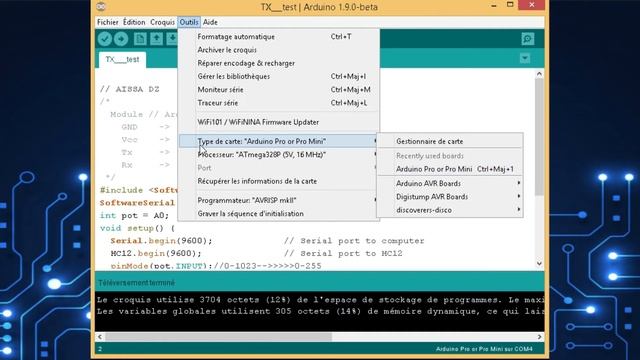Click the Upload arrow icon
The width and height of the screenshot is (640, 360).
(121, 39)
